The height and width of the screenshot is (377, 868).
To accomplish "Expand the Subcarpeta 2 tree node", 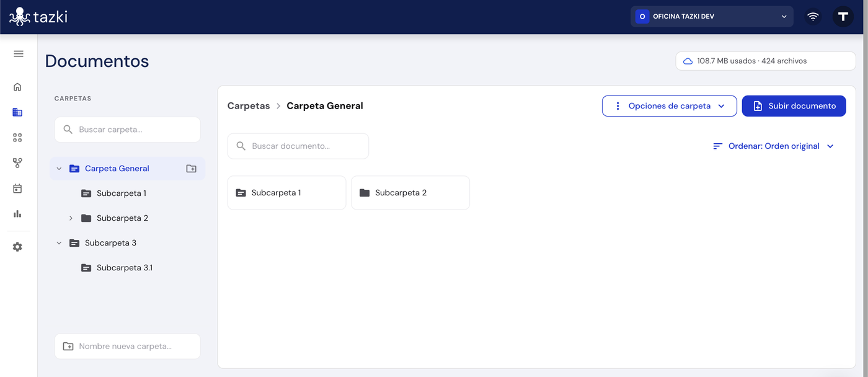I will point(71,218).
